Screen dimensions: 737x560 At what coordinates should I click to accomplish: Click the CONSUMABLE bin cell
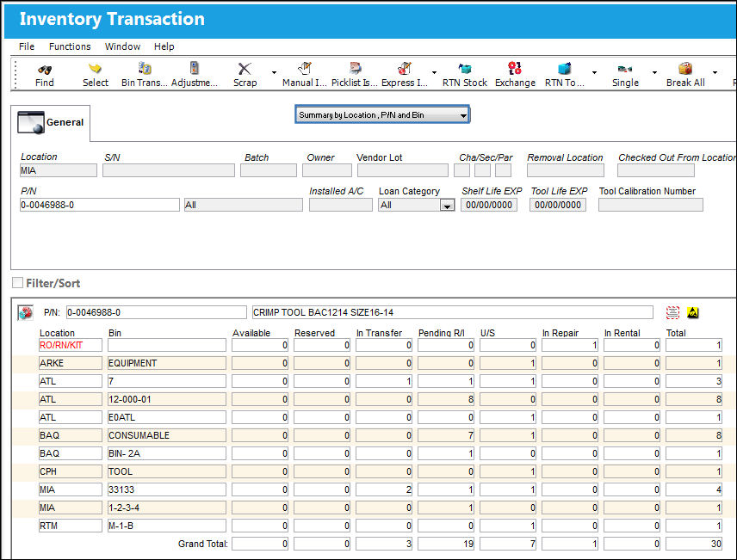pos(166,435)
